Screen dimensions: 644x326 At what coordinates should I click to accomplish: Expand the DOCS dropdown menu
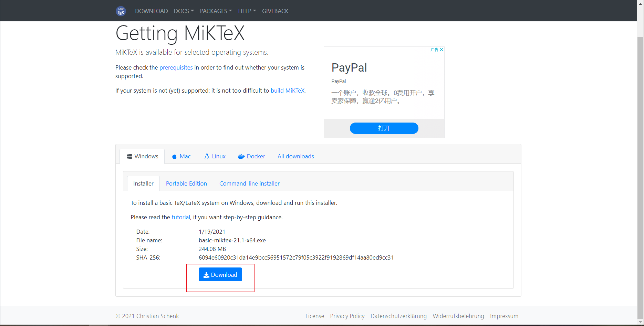click(184, 11)
